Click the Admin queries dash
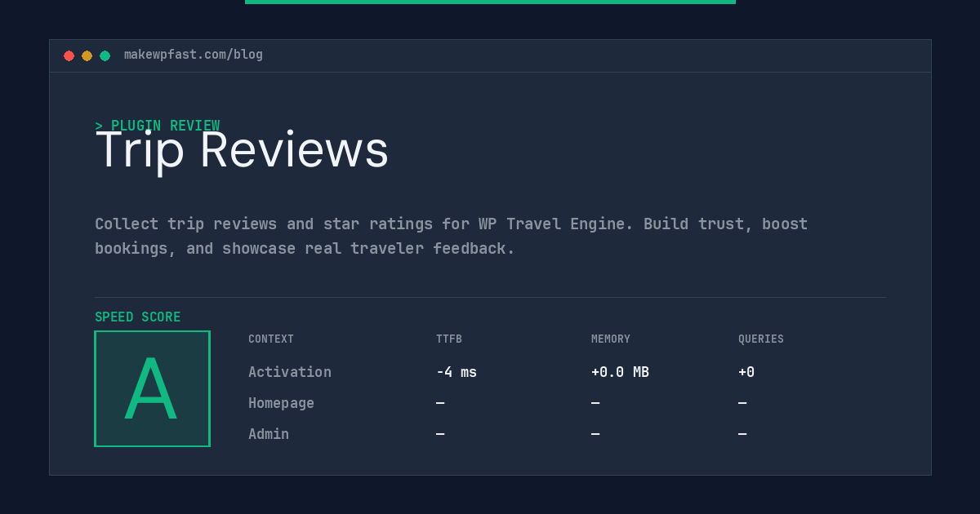The image size is (980, 514). (x=742, y=434)
